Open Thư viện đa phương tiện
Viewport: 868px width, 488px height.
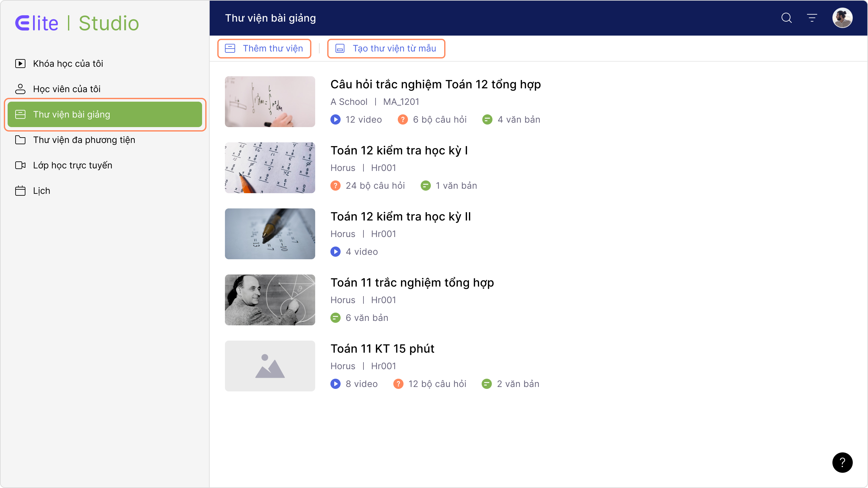[x=84, y=140]
